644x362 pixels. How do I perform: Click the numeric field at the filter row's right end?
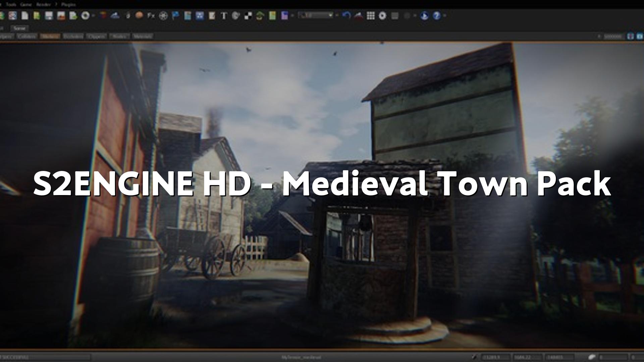613,36
